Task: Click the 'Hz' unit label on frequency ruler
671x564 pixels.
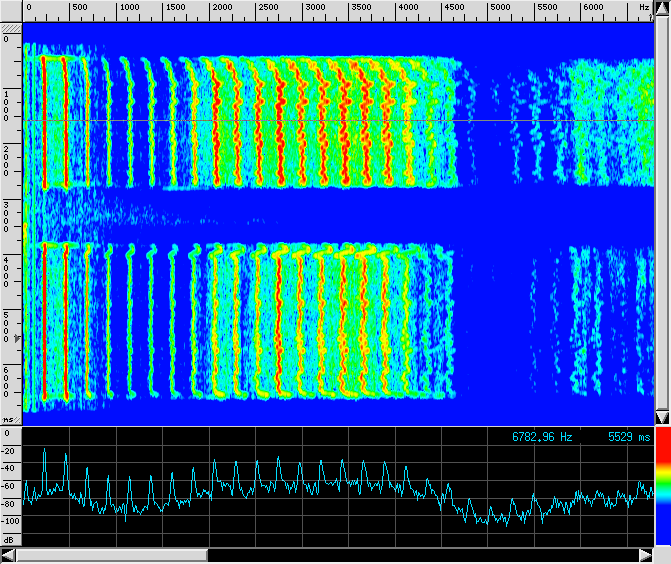Action: [x=643, y=8]
